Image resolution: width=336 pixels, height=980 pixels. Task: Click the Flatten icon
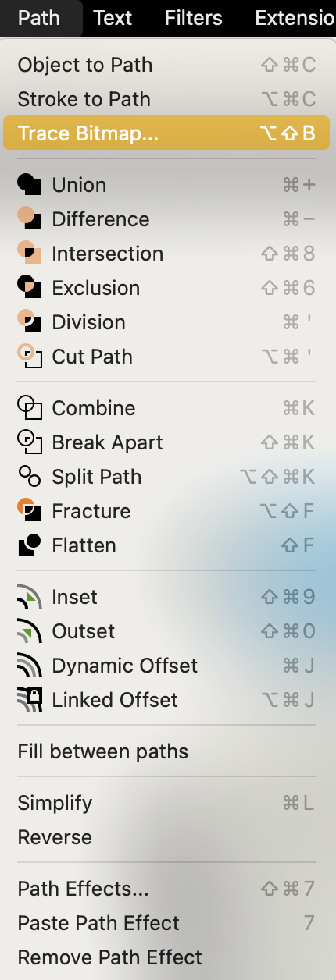[x=29, y=545]
